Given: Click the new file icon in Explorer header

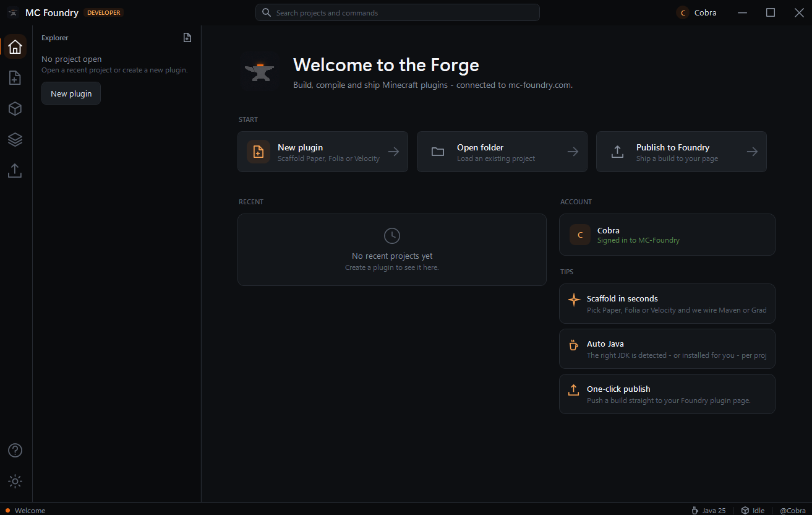Looking at the screenshot, I should click(x=187, y=38).
